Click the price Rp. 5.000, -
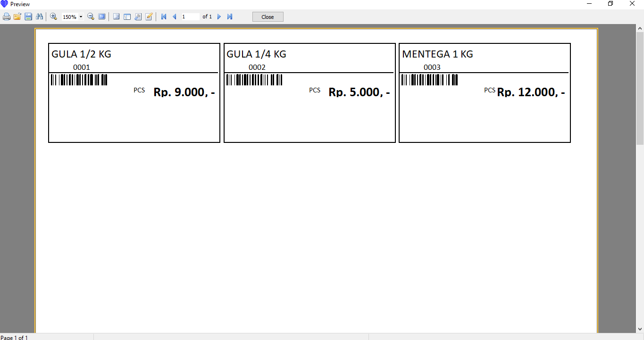Screen dimensions: 644x340 click(x=359, y=92)
